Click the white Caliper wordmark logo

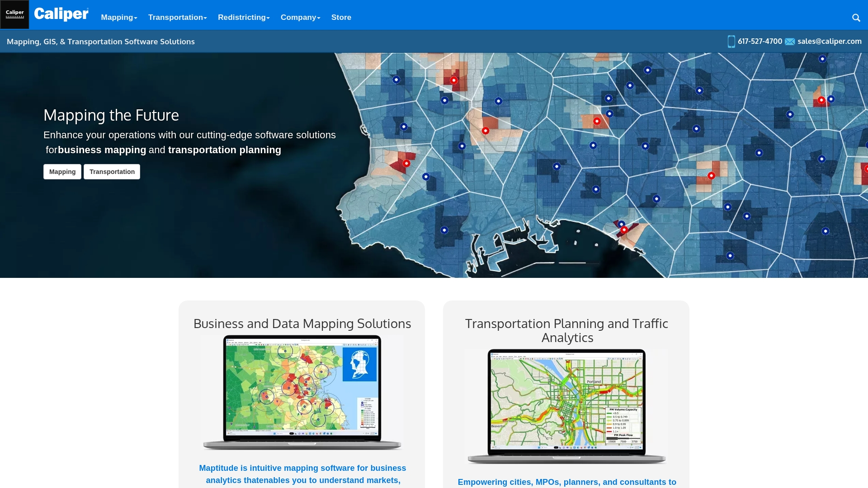[x=61, y=14]
